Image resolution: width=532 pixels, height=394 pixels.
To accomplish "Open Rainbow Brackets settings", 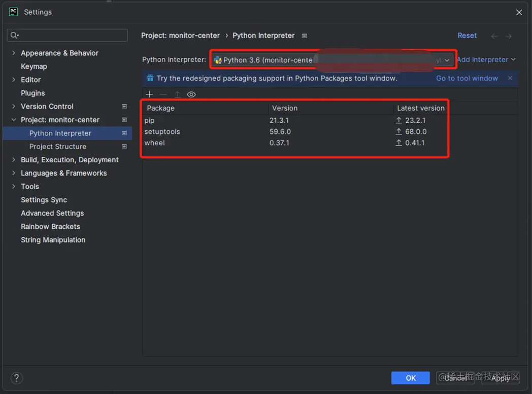I will (x=51, y=226).
